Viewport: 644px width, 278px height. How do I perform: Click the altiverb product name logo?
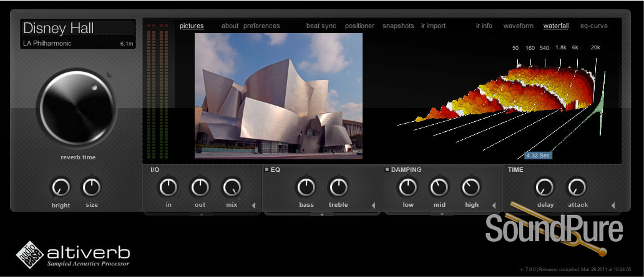click(x=89, y=252)
